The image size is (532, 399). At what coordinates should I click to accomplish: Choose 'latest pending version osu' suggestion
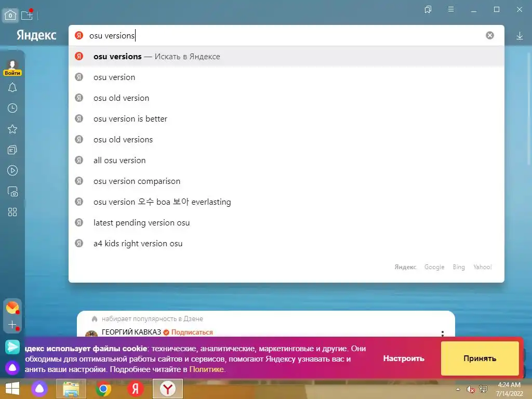pos(286,222)
